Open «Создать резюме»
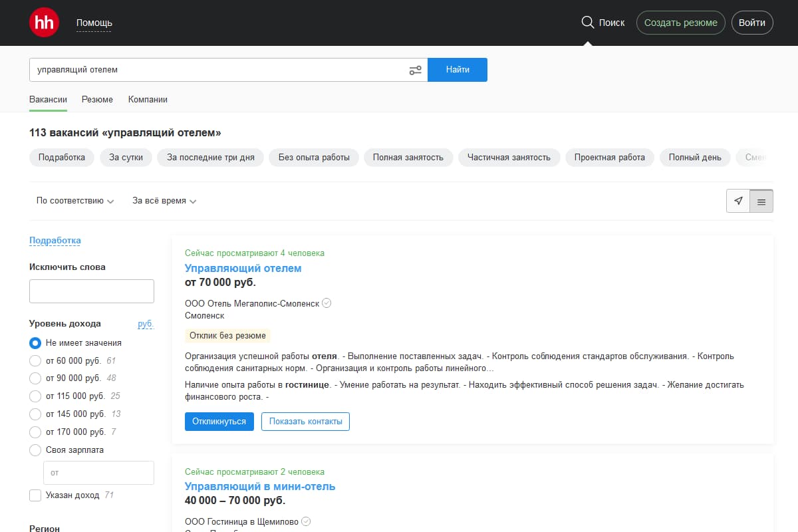This screenshot has height=532, width=798. [x=680, y=22]
